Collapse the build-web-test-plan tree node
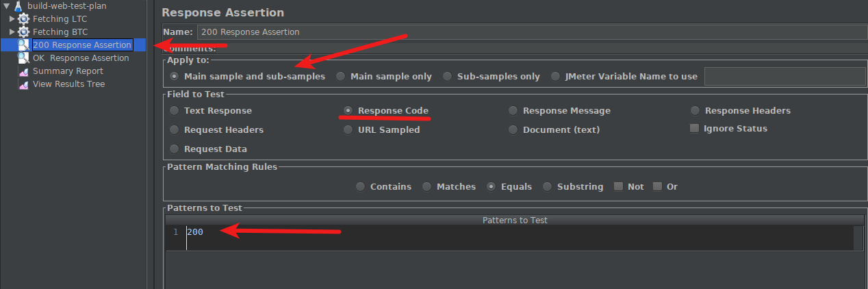868x289 pixels. [6, 6]
